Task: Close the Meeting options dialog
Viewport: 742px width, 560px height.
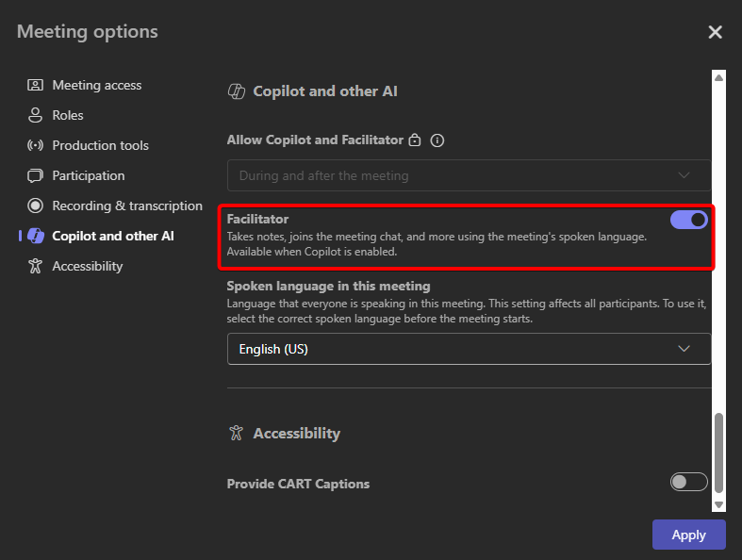Action: tap(715, 32)
